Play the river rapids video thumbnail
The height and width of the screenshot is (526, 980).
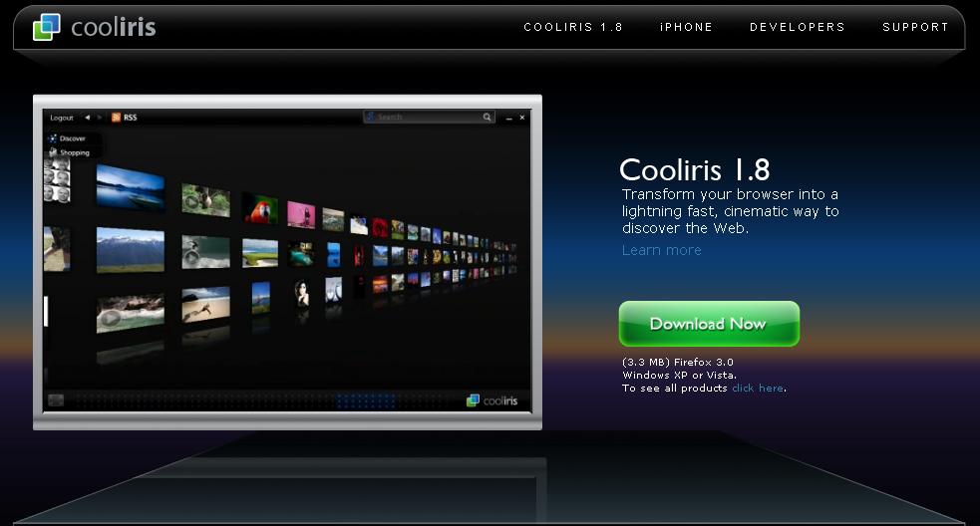click(x=131, y=313)
